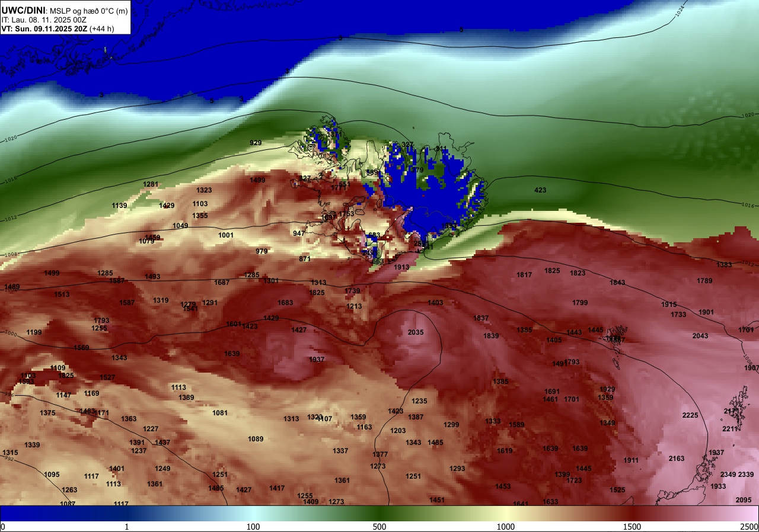Click the map value '1089'
The height and width of the screenshot is (532, 759).
click(256, 439)
